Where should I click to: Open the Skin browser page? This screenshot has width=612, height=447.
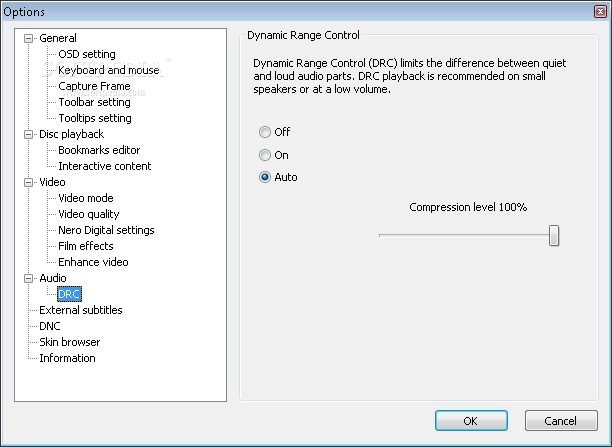[x=69, y=342]
